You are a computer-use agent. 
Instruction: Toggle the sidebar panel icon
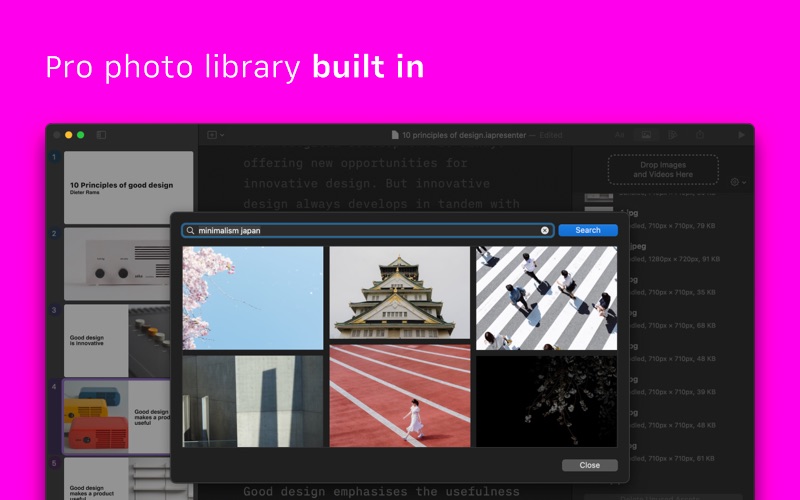pyautogui.click(x=101, y=135)
